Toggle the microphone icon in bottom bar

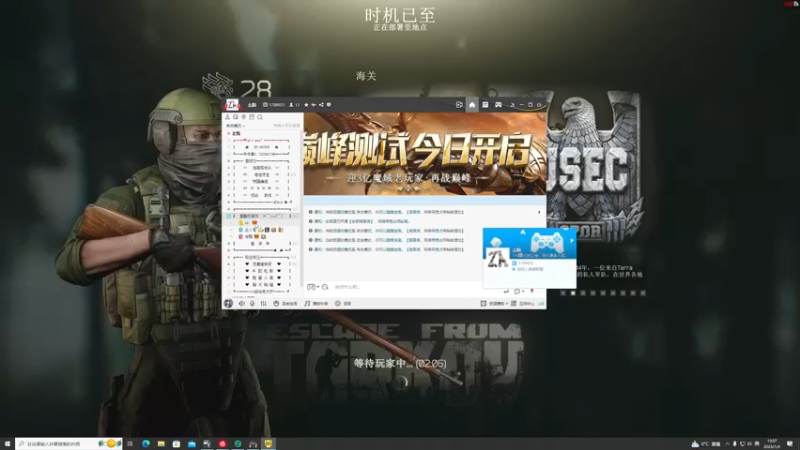[252, 304]
